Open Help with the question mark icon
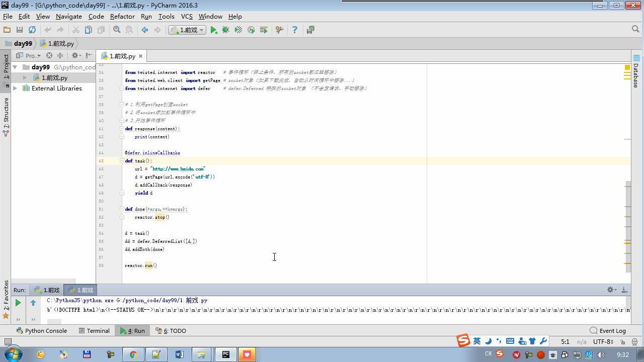Screen dimensions: 644x362 pyautogui.click(x=295, y=30)
